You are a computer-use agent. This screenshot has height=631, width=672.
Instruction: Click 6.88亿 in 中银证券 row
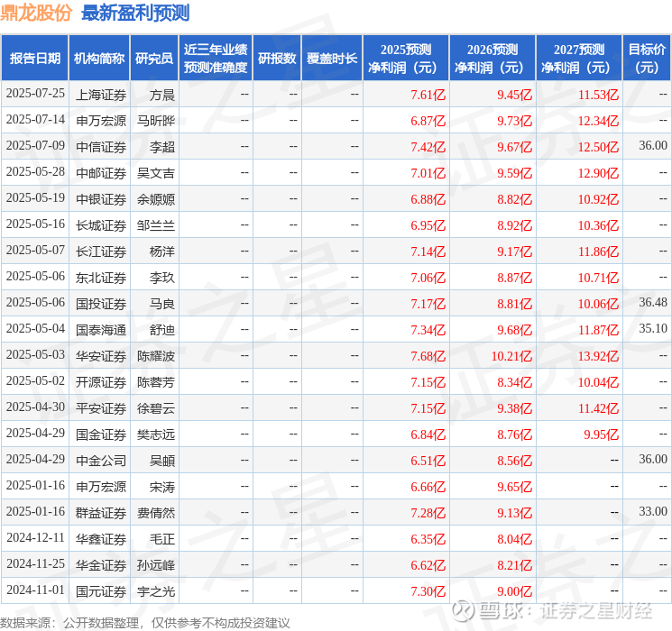[428, 199]
